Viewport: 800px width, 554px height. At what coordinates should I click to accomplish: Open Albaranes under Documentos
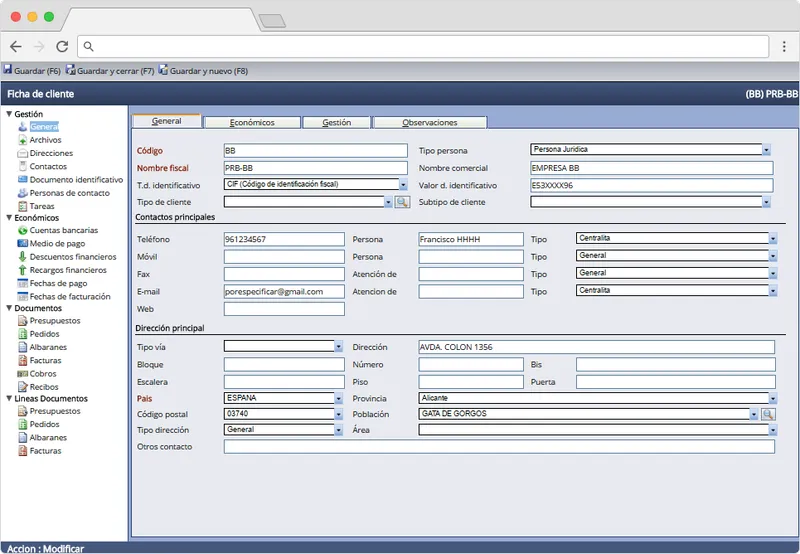coord(48,347)
